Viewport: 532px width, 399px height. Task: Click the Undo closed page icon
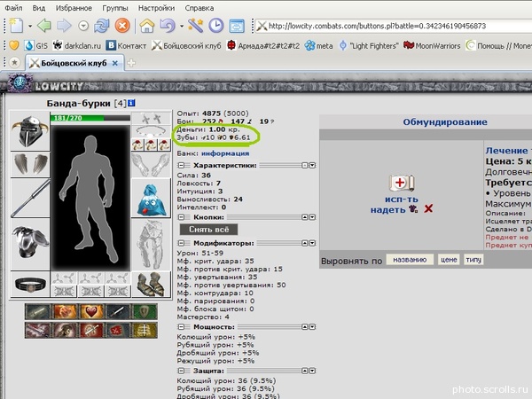pos(168,26)
